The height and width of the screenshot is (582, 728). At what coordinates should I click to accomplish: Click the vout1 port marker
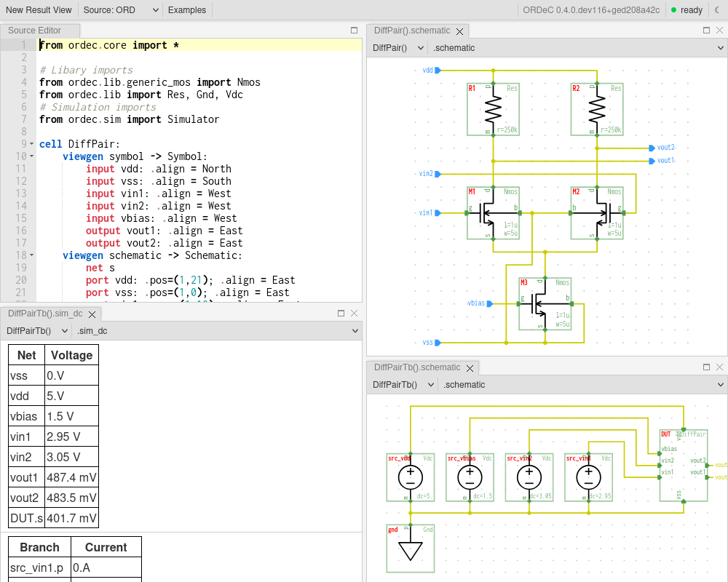[x=652, y=161]
